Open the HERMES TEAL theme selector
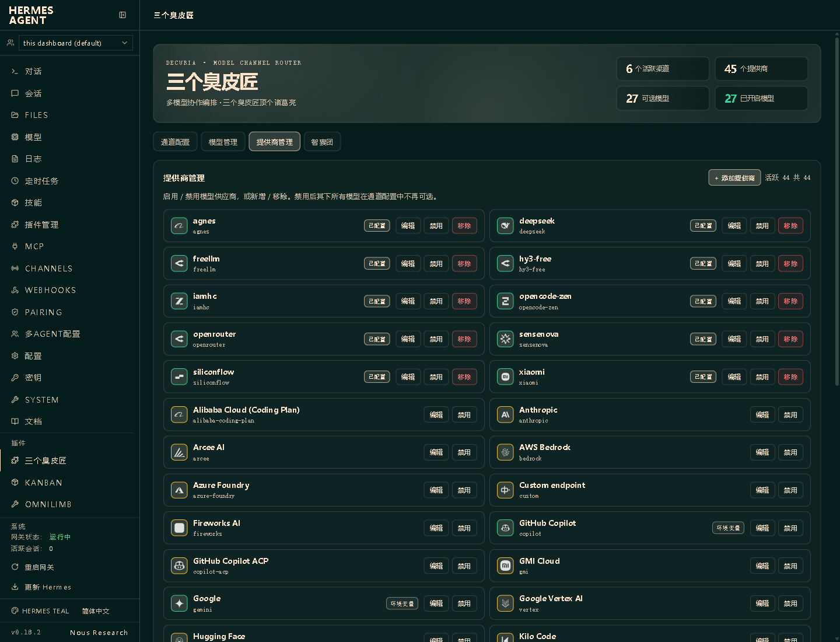 click(40, 611)
